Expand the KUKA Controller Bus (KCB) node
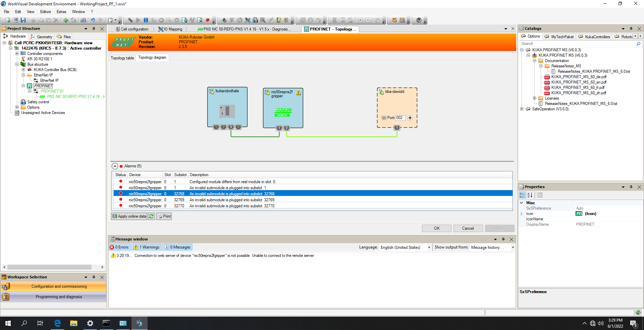Screen dimensions: 644x330 (23, 70)
